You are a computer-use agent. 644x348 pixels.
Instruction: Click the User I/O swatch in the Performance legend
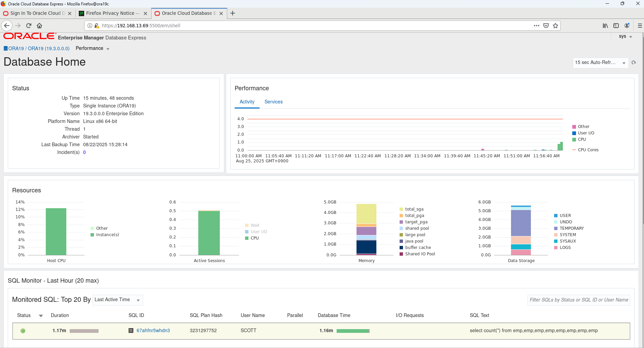point(574,133)
